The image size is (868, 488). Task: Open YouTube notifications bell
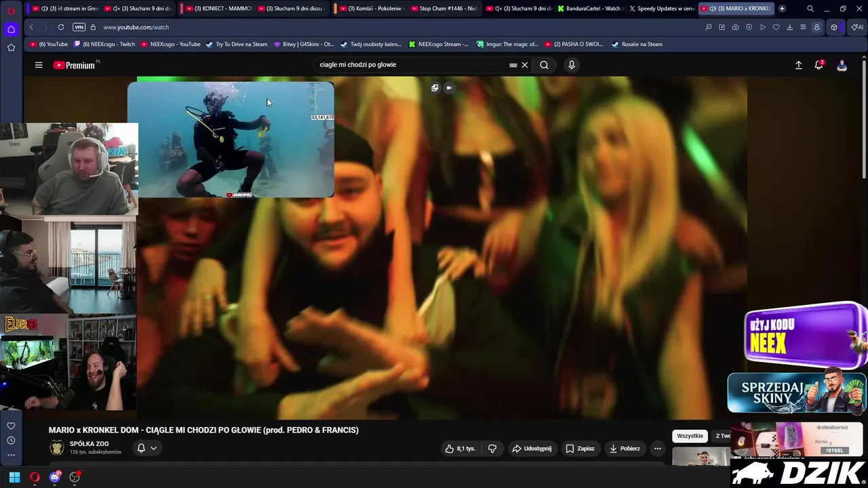click(819, 65)
